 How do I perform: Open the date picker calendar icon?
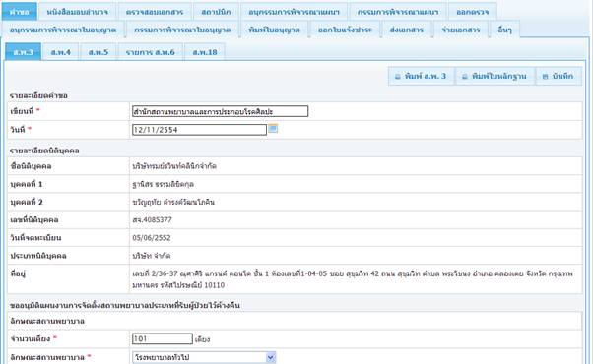(273, 128)
